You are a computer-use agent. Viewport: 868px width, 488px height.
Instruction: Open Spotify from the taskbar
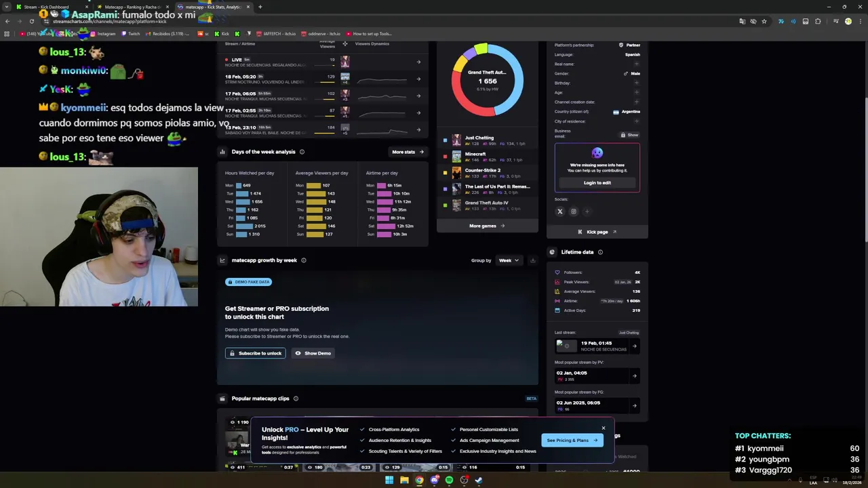[x=449, y=480]
